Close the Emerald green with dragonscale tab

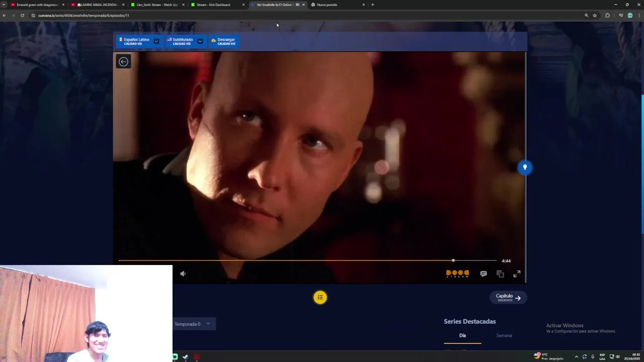[x=63, y=5]
